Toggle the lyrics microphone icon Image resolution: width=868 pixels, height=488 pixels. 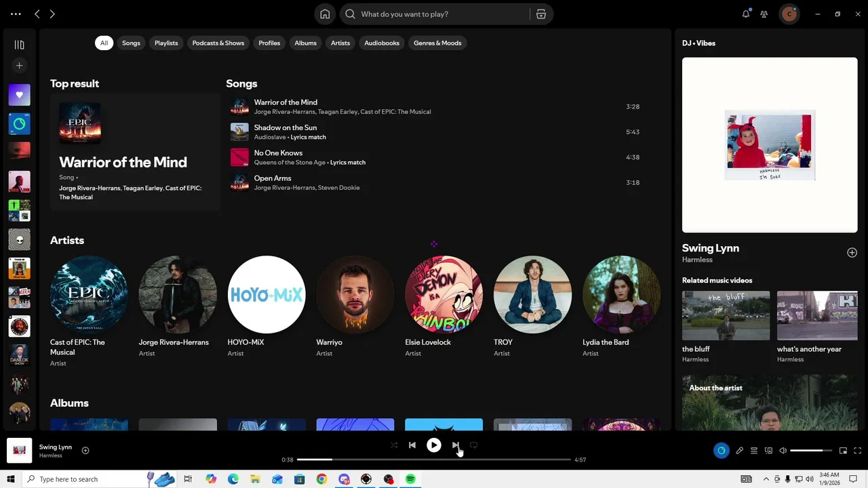(x=739, y=451)
